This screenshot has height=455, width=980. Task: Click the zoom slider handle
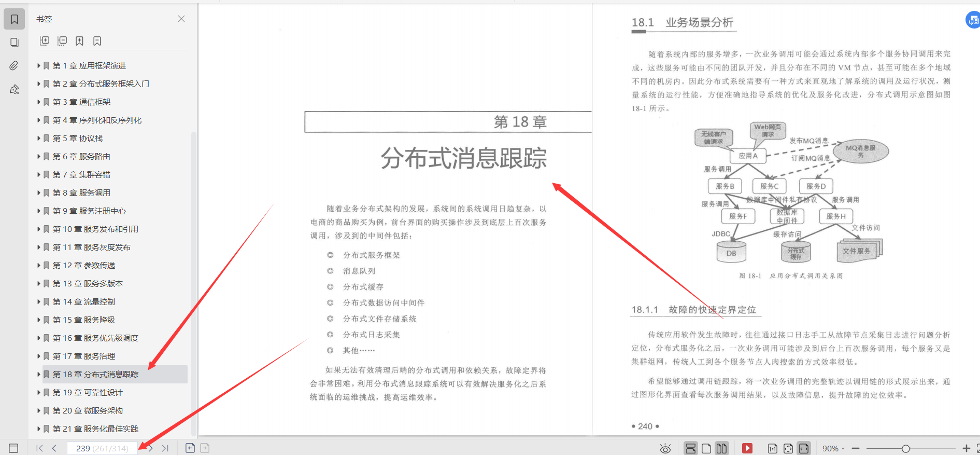(x=905, y=448)
